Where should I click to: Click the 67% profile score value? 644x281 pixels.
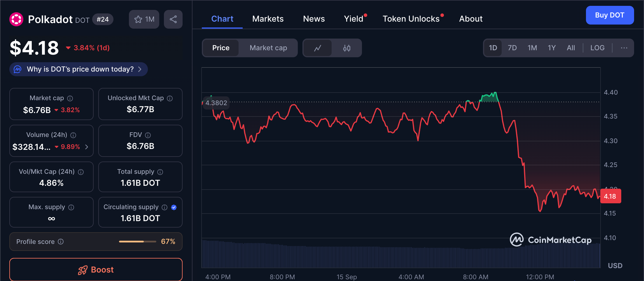(168, 242)
